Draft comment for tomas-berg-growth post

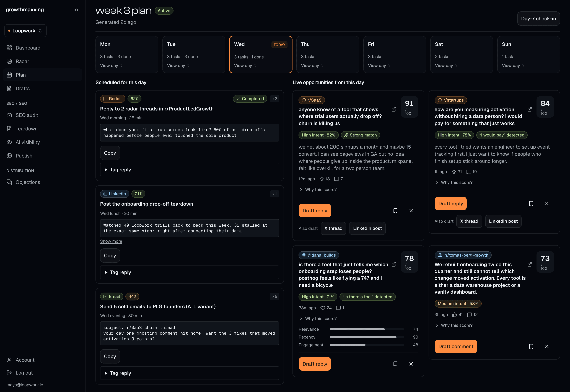(x=456, y=346)
